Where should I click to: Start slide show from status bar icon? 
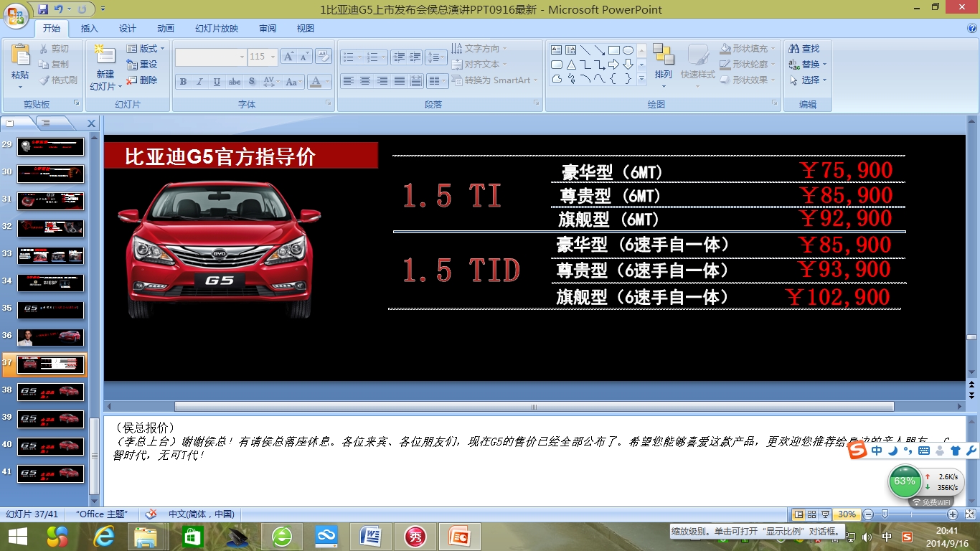[826, 514]
